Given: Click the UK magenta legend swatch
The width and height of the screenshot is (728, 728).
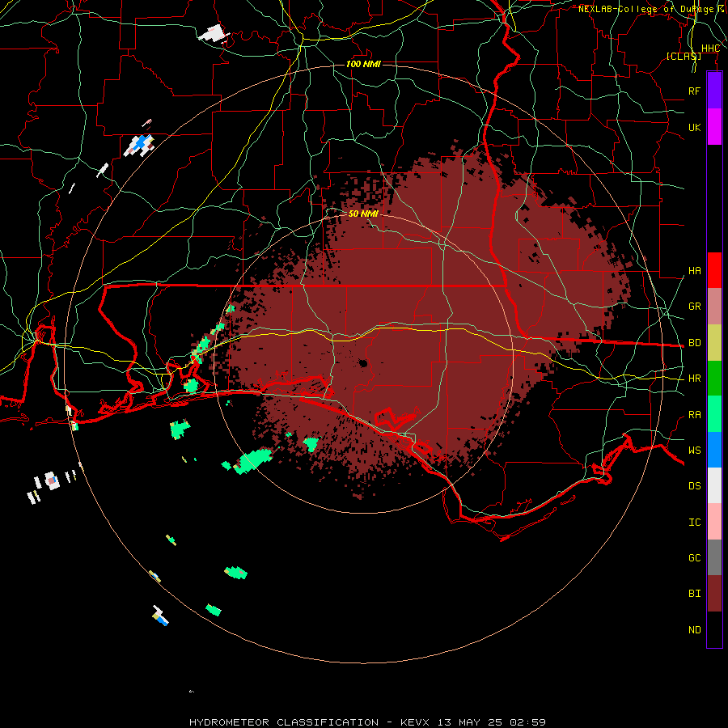Looking at the screenshot, I should [714, 126].
